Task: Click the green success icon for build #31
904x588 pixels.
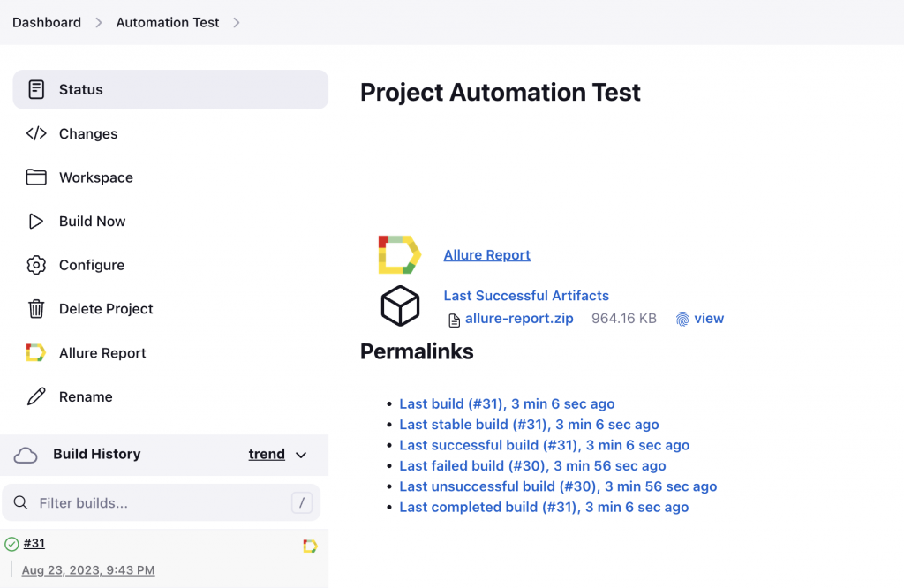Action: [11, 544]
